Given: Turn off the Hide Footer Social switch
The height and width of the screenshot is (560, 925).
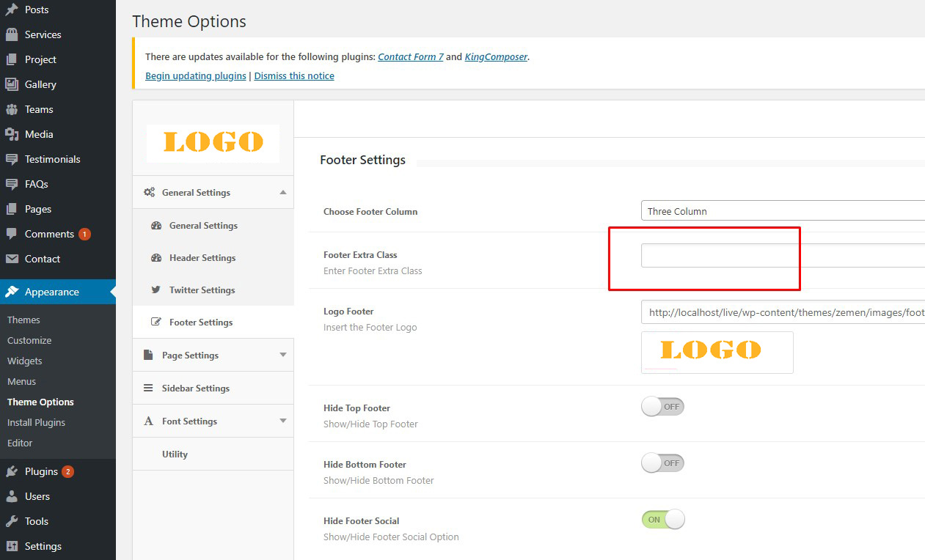Looking at the screenshot, I should coord(662,520).
